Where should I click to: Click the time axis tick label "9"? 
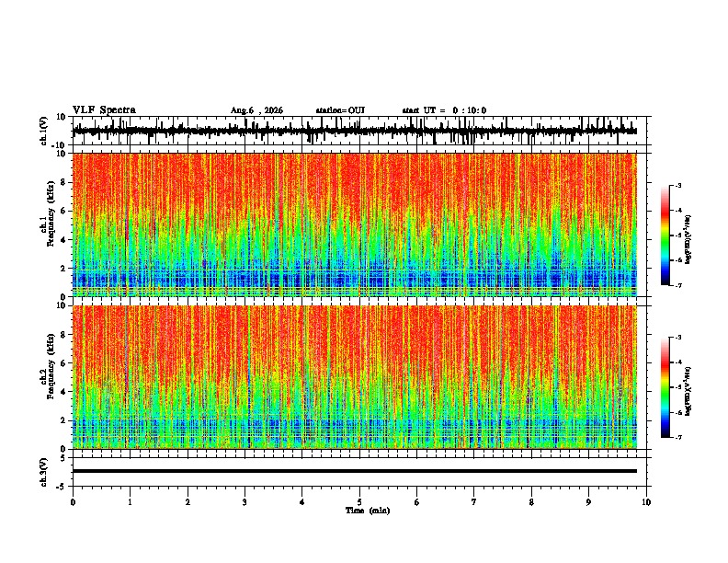tap(588, 502)
